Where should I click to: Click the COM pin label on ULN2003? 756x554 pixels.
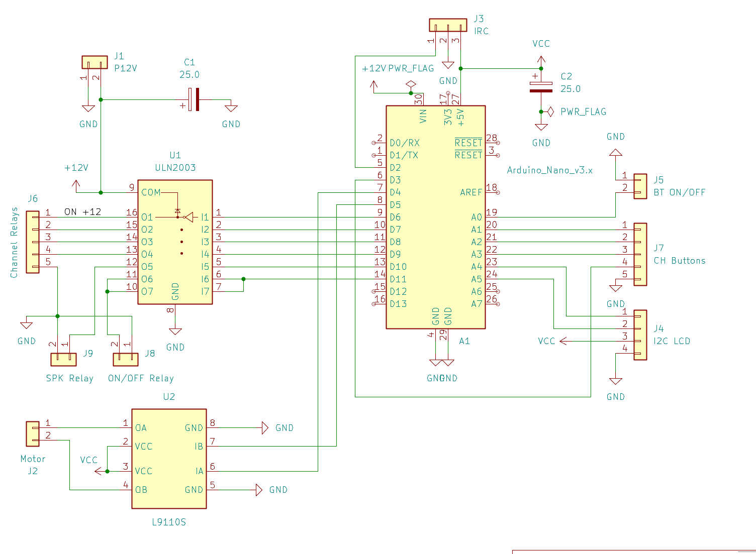[151, 192]
